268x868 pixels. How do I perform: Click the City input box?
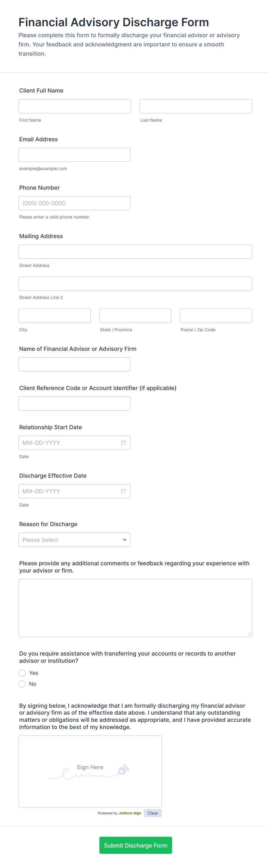pos(54,315)
